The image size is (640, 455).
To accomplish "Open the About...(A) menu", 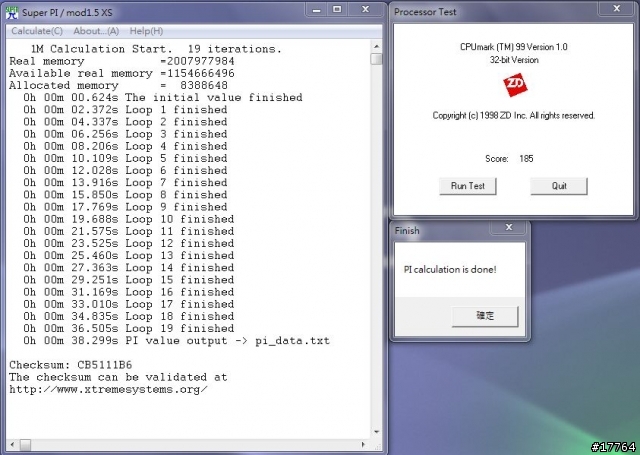I will 96,31.
